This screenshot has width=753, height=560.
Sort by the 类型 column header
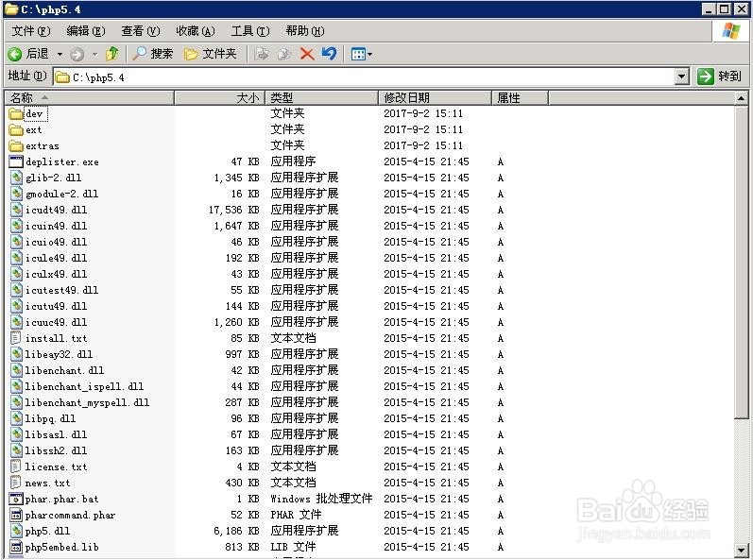click(321, 98)
